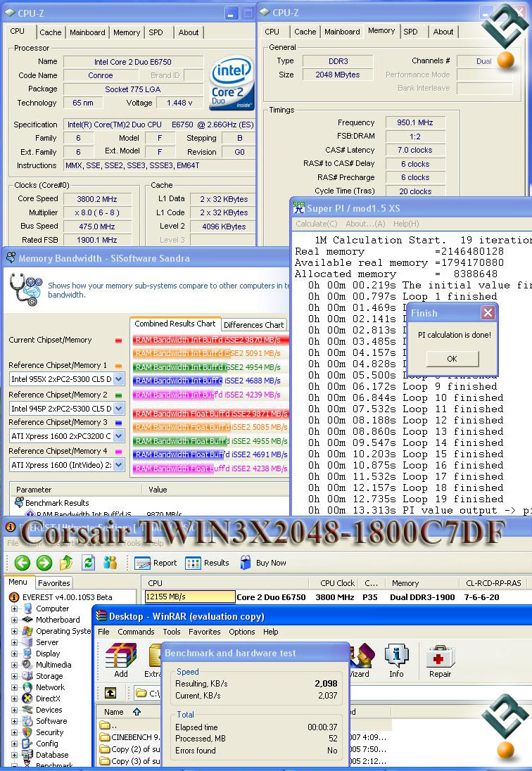Image resolution: width=532 pixels, height=771 pixels.
Task: Switch to Cache tab in left CPU-Z
Action: click(x=51, y=32)
